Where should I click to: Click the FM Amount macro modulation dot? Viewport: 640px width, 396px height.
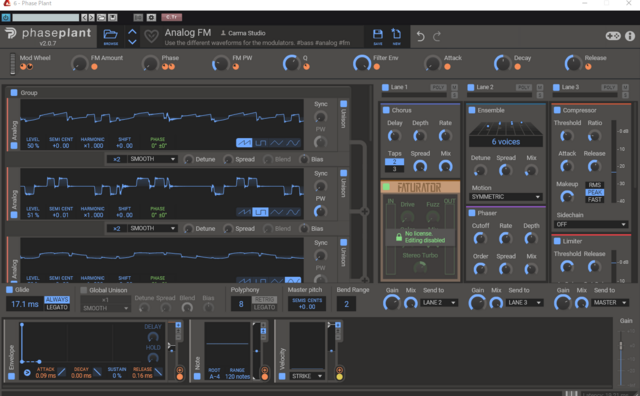[x=94, y=67]
